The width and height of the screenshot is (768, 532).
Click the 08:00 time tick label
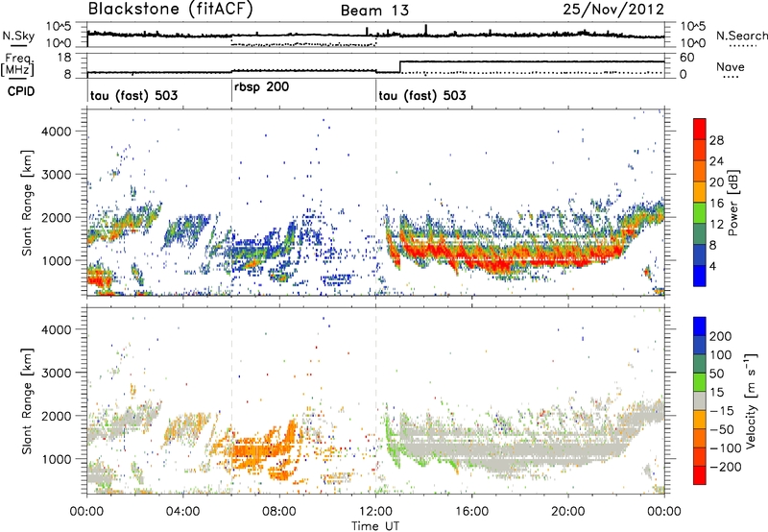click(279, 512)
